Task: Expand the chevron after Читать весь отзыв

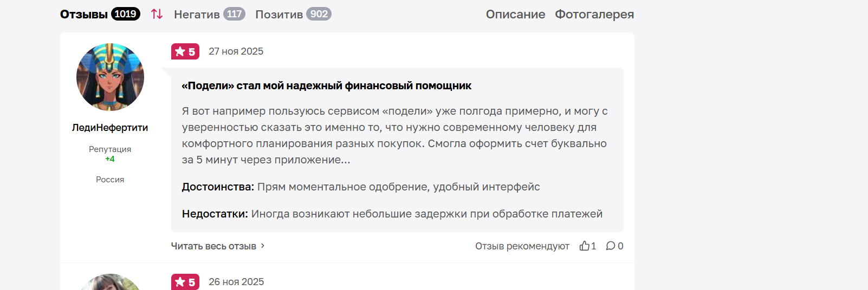Action: pos(263,246)
